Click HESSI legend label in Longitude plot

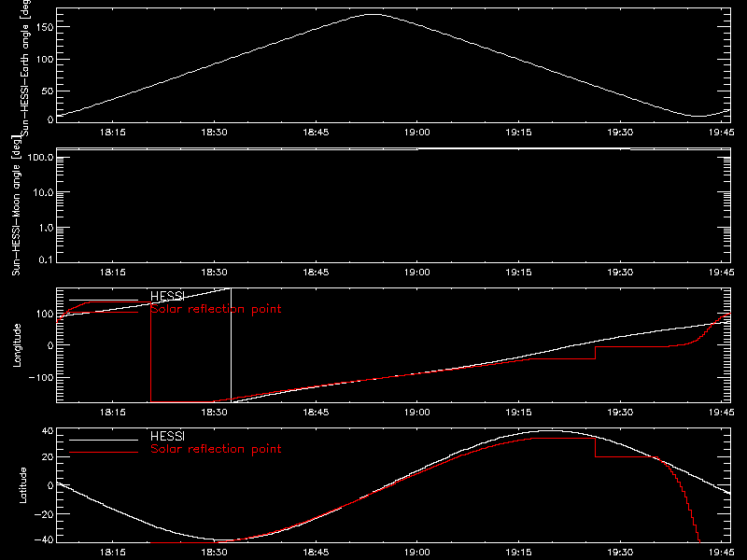(167, 296)
